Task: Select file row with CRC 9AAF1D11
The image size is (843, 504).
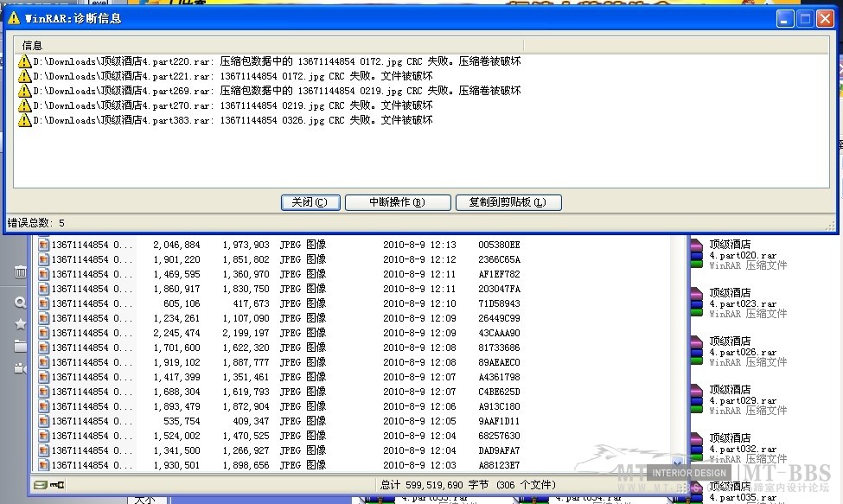Action: tap(279, 421)
